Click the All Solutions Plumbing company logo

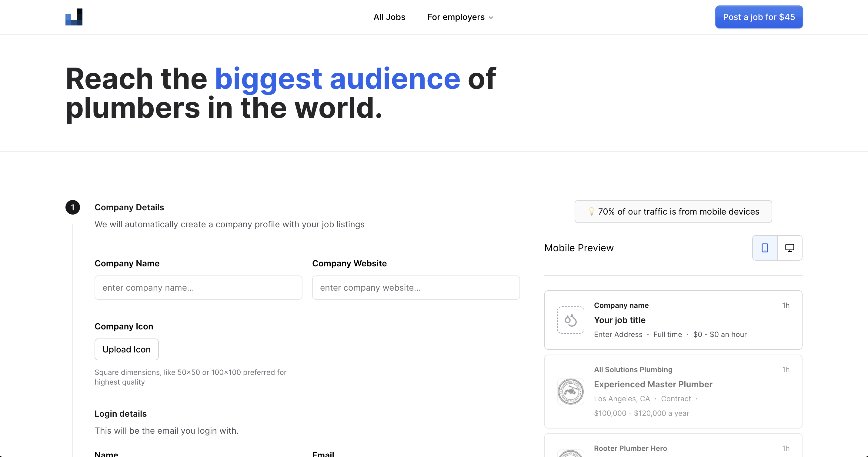pos(570,391)
